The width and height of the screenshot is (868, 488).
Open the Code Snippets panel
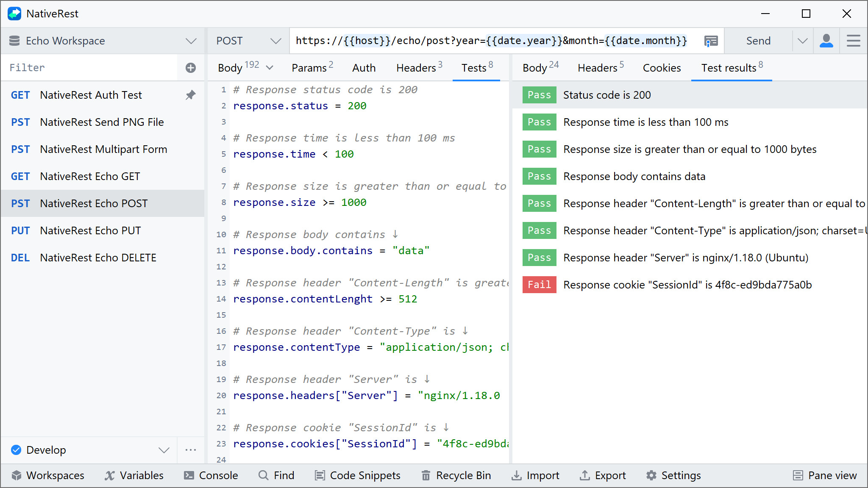357,475
